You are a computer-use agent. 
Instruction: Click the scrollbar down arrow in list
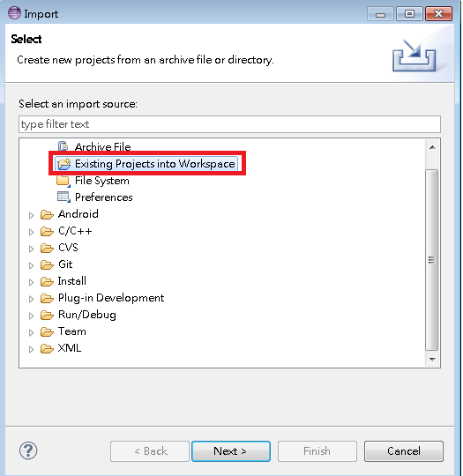click(432, 359)
